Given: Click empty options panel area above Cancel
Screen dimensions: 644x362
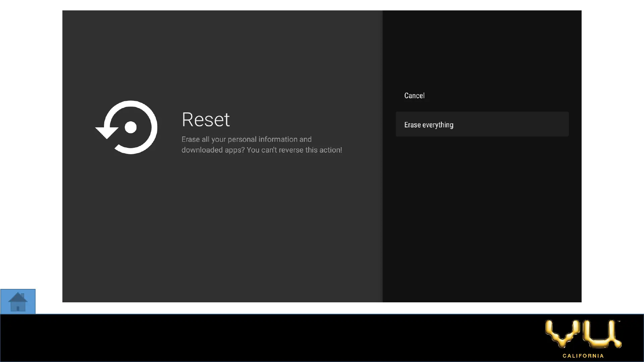Looking at the screenshot, I should click(x=482, y=50).
